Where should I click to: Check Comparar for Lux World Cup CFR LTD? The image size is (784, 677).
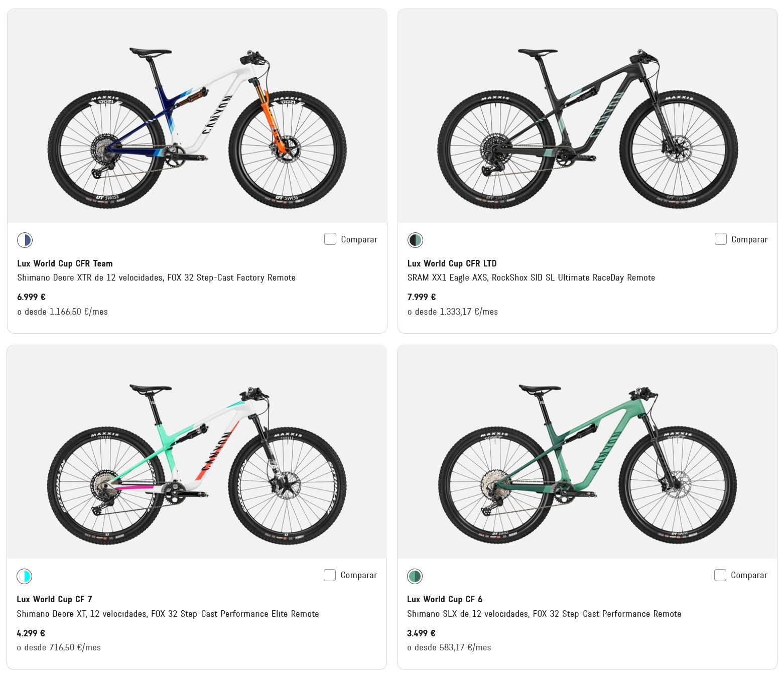pyautogui.click(x=721, y=239)
